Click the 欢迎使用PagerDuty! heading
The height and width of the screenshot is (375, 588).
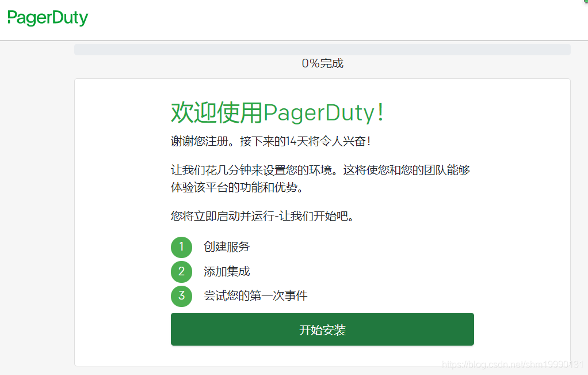tap(277, 112)
